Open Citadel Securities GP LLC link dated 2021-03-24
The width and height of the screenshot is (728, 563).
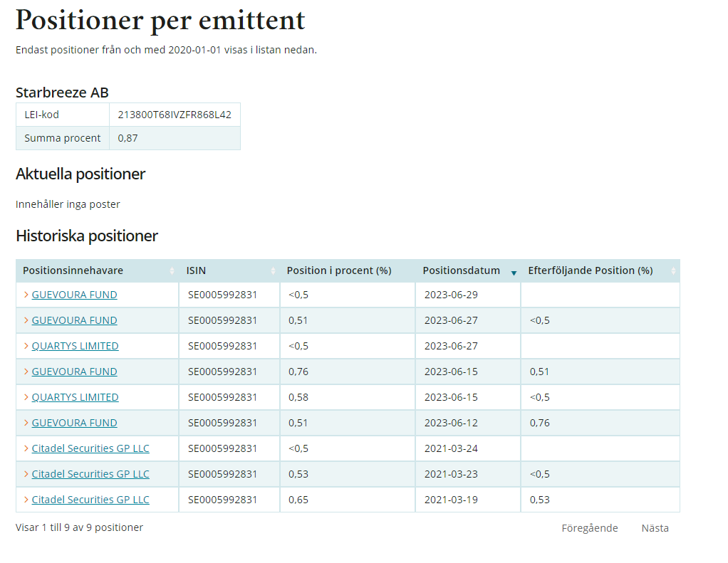coord(90,448)
